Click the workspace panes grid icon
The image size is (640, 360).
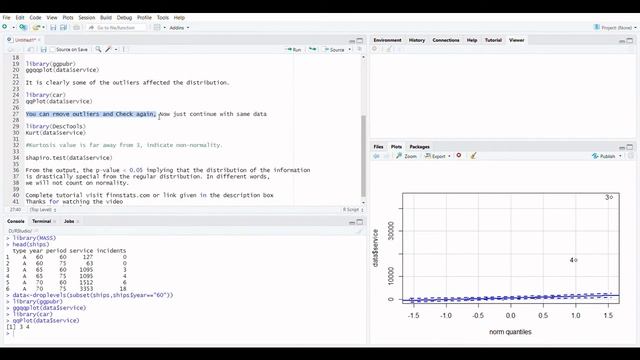pos(157,27)
